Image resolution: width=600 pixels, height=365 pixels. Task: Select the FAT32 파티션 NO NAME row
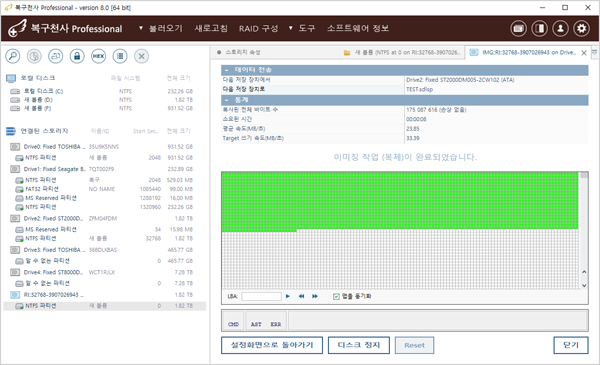click(104, 189)
